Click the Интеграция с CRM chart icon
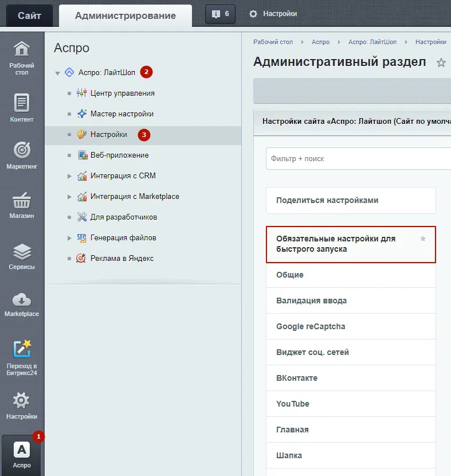Screen dimensions: 451x476 pyautogui.click(x=82, y=175)
